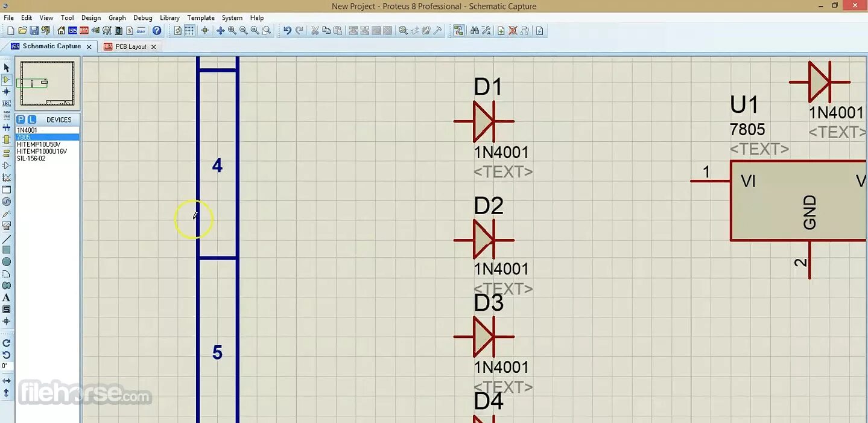Click the red ARES PCB Layout toolbar icon
The width and height of the screenshot is (868, 423).
coord(84,31)
